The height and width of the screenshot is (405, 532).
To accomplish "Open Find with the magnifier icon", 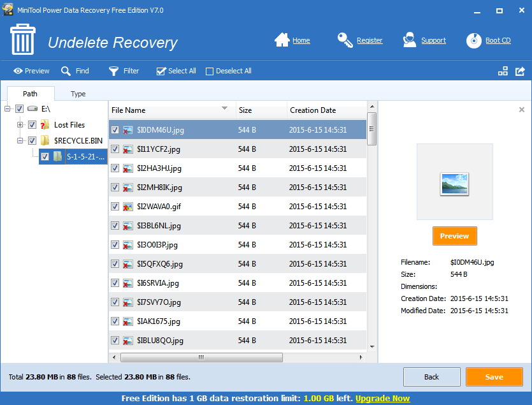I will pyautogui.click(x=66, y=71).
